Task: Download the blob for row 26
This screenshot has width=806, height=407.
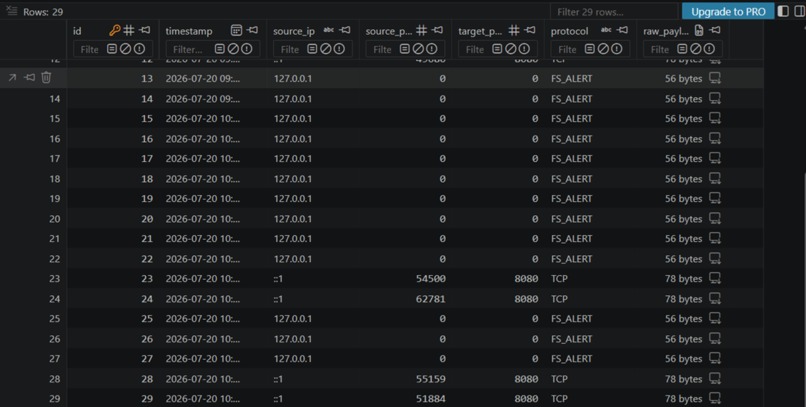Action: (x=715, y=339)
